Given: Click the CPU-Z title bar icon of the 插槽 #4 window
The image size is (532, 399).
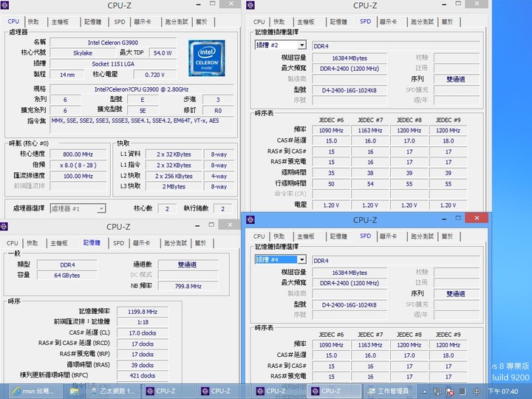Looking at the screenshot, I should [x=250, y=220].
